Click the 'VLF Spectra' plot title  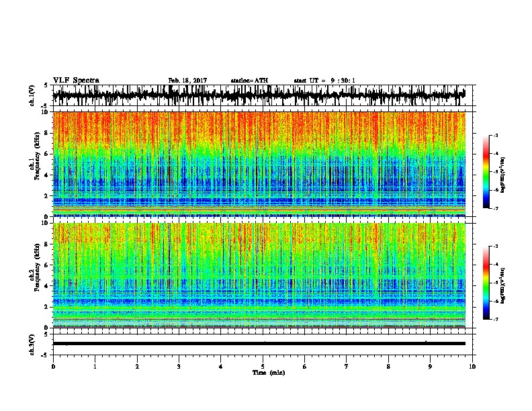pyautogui.click(x=76, y=81)
